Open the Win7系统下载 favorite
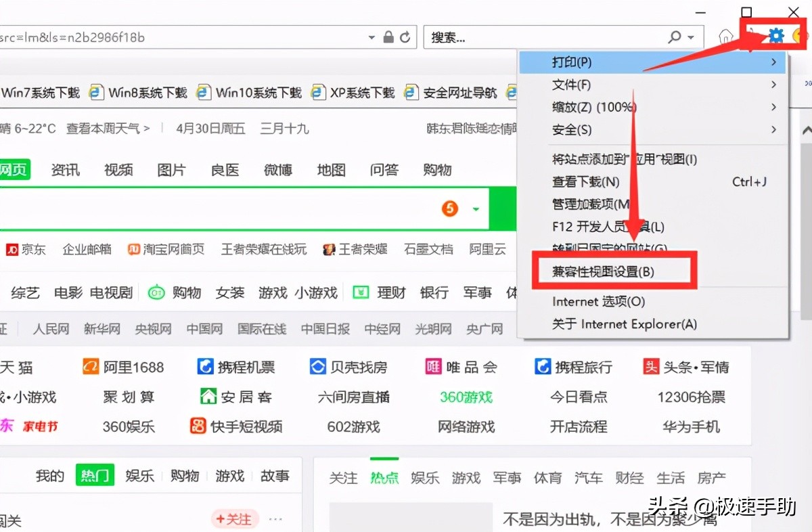Screen dimensions: 812x532 coord(41,93)
